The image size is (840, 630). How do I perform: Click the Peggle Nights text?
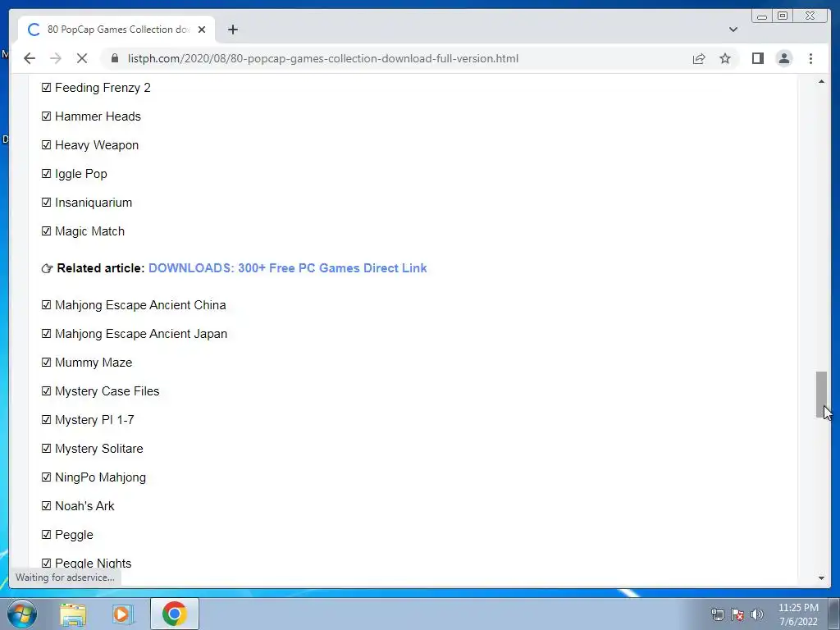pyautogui.click(x=94, y=564)
